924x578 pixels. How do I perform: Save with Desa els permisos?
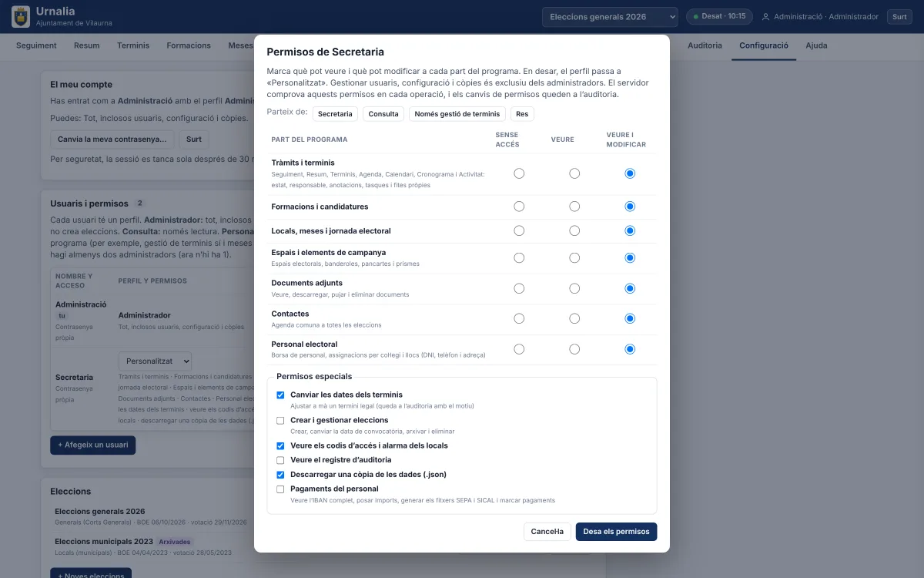(x=616, y=532)
